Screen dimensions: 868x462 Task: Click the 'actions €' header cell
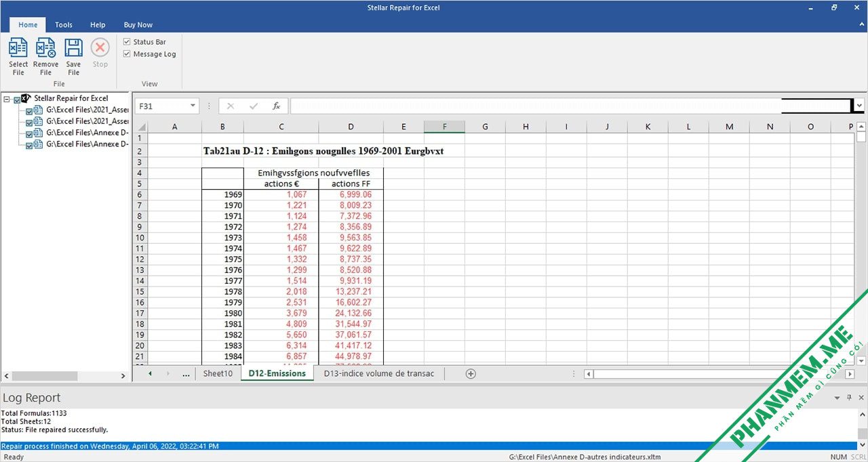281,184
